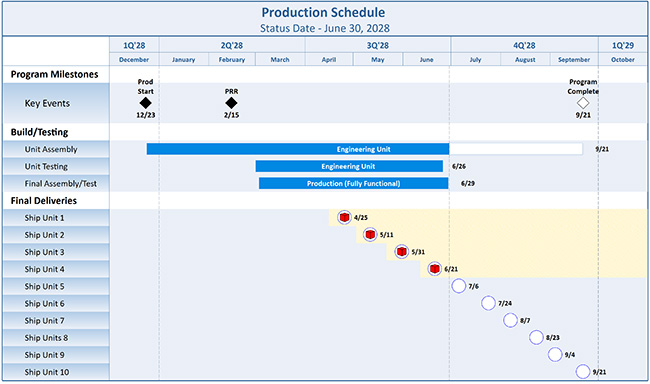This screenshot has height=384, width=650.
Task: Click the June month header
Action: point(427,60)
